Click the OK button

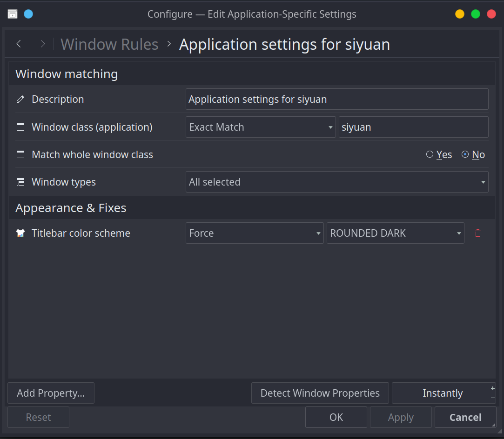click(336, 417)
